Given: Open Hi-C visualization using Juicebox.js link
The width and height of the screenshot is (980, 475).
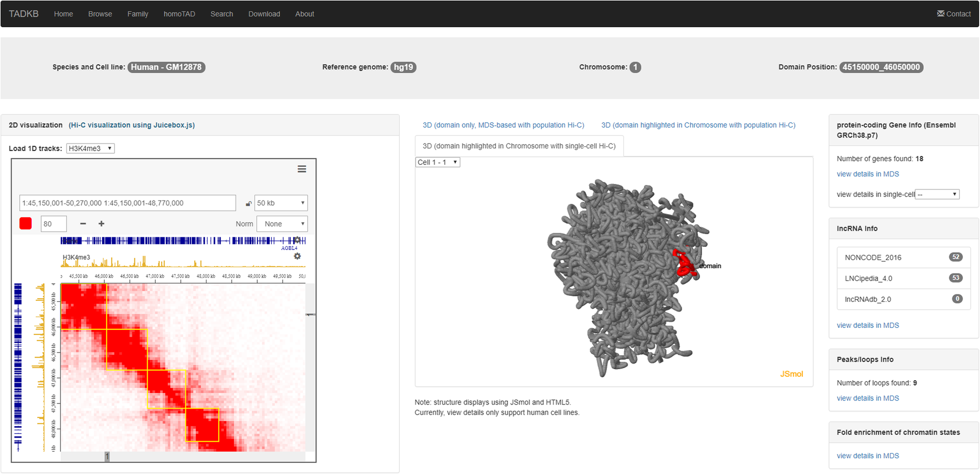Looking at the screenshot, I should [x=132, y=125].
